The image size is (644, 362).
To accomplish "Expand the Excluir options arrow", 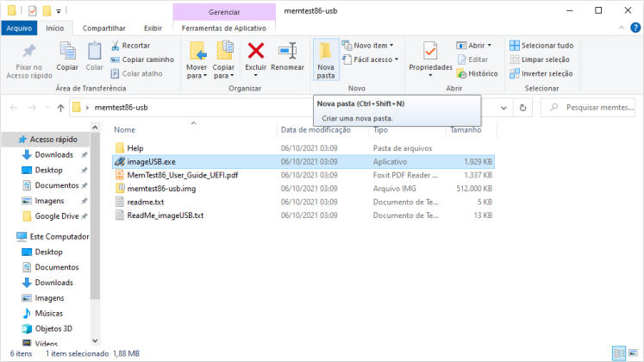I will point(255,75).
